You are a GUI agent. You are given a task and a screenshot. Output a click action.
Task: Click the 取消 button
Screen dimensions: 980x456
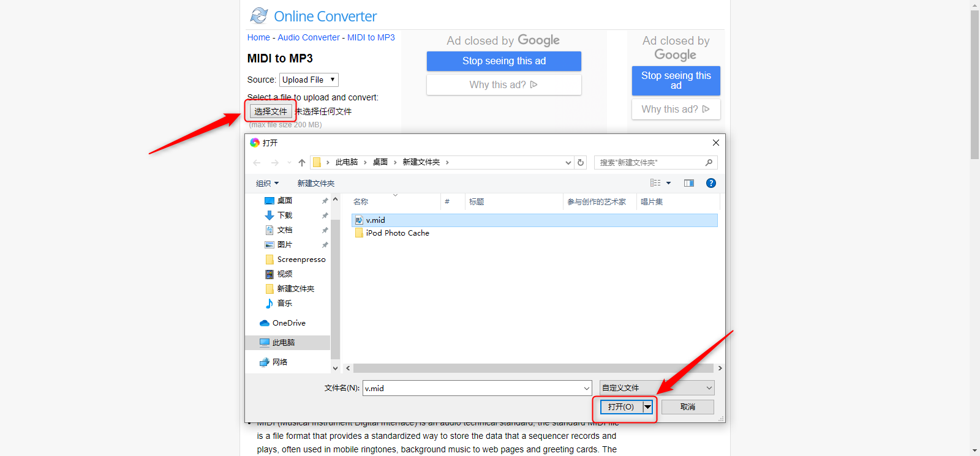[x=688, y=407]
